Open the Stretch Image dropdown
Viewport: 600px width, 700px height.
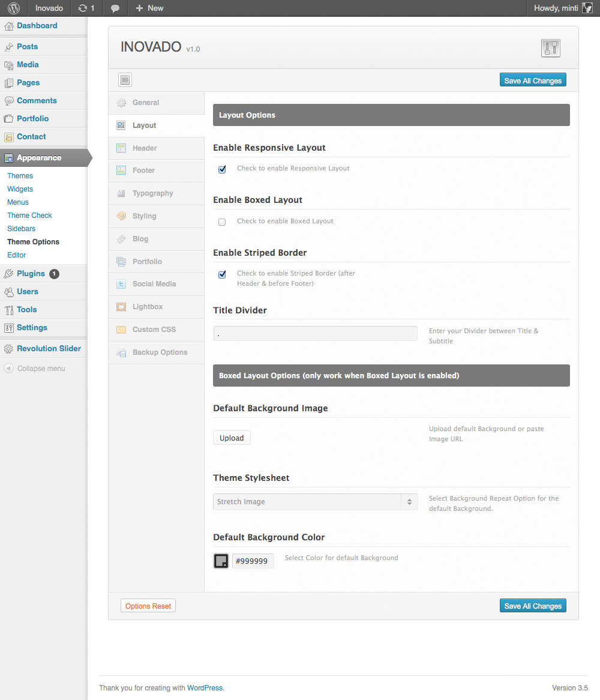(x=315, y=502)
